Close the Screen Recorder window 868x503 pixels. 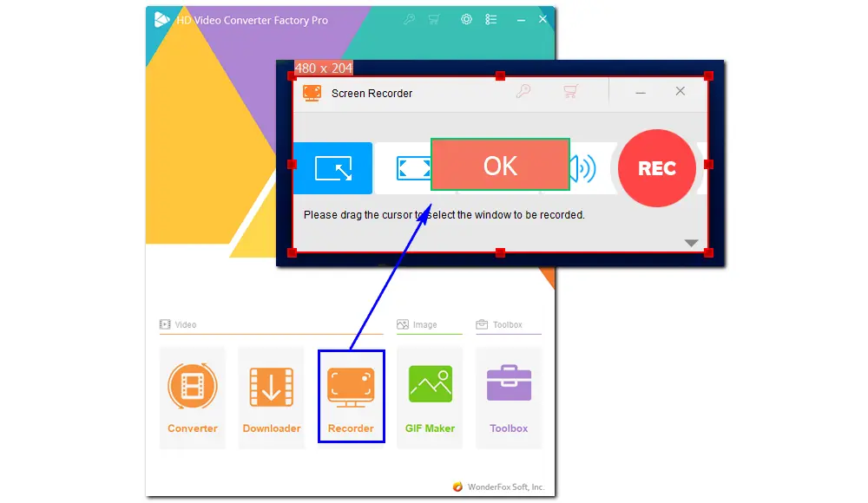pyautogui.click(x=681, y=91)
